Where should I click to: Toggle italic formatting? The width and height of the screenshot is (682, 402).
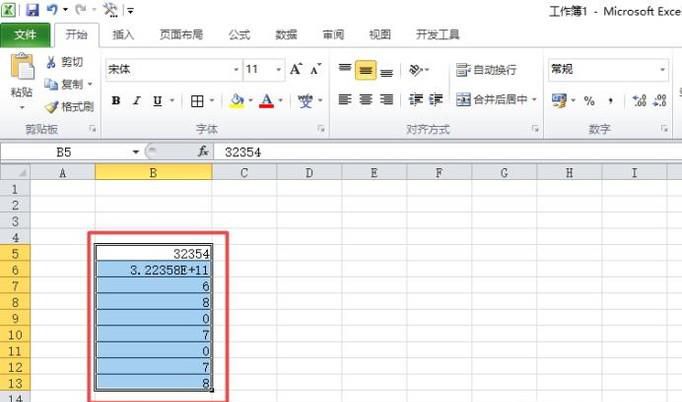point(137,101)
